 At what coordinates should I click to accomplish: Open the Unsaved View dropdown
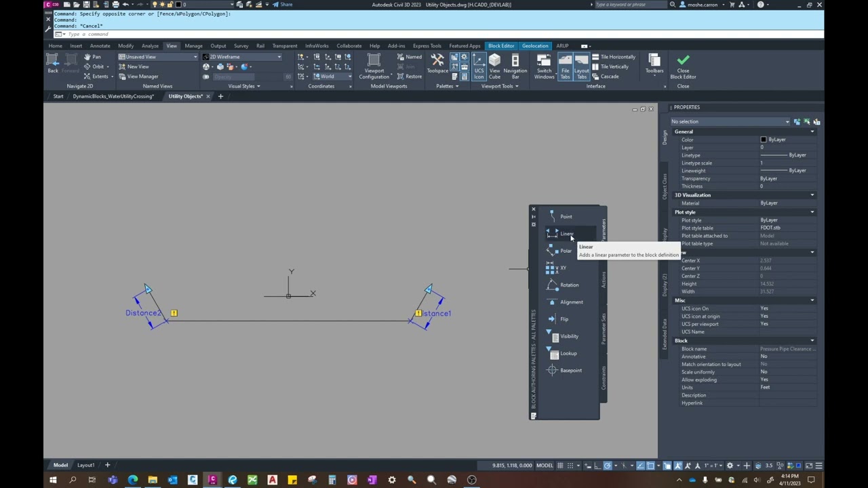click(158, 57)
